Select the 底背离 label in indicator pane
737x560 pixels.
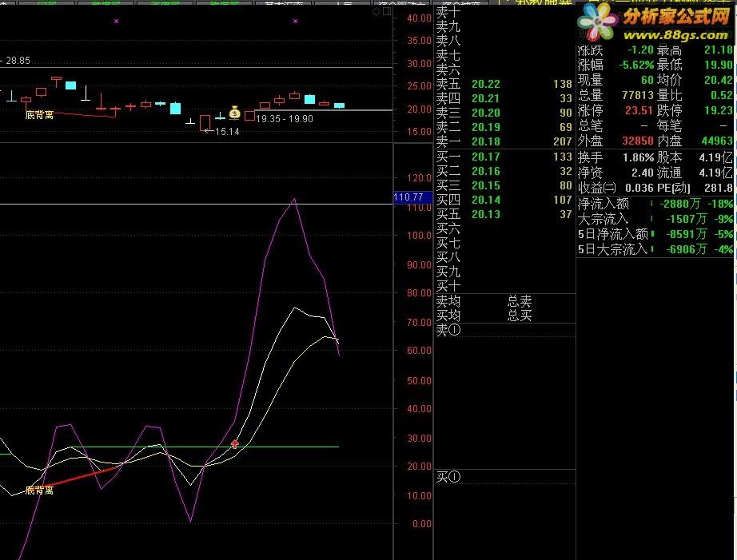pos(39,490)
